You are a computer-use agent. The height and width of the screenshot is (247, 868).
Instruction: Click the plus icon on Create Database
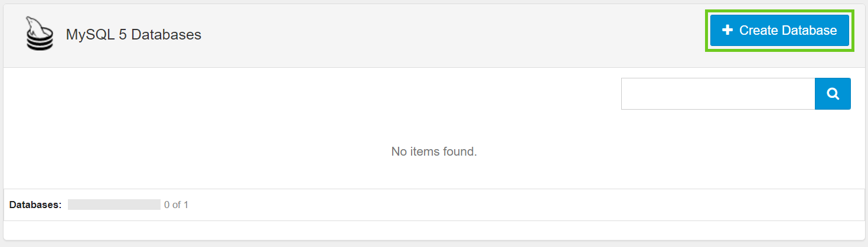tap(727, 30)
